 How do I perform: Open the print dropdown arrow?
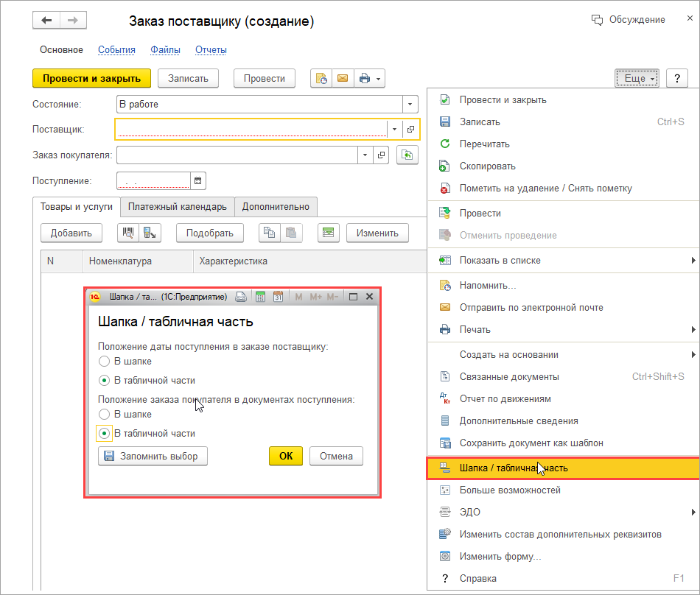(378, 79)
